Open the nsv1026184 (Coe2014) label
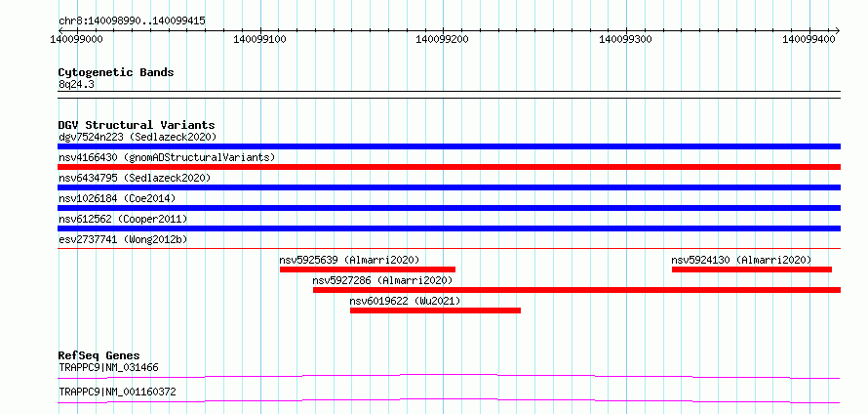The width and height of the screenshot is (868, 414). (x=117, y=198)
